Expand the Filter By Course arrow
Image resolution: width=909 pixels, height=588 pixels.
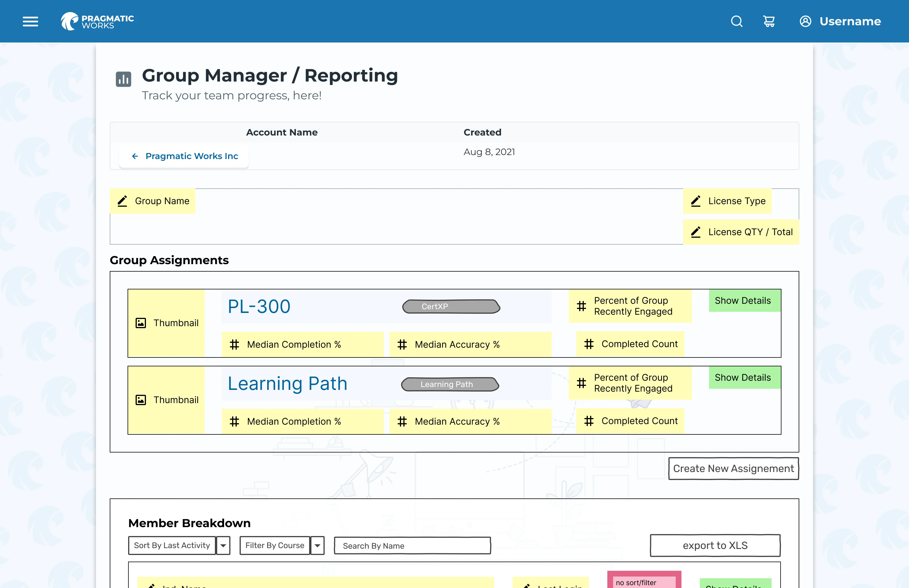(x=317, y=546)
